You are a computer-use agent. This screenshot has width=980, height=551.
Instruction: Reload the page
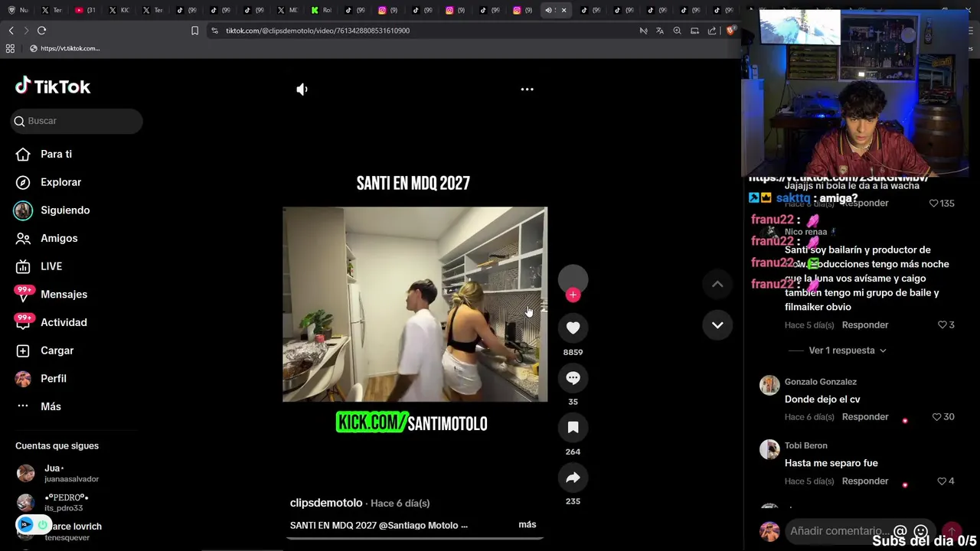pos(41,31)
